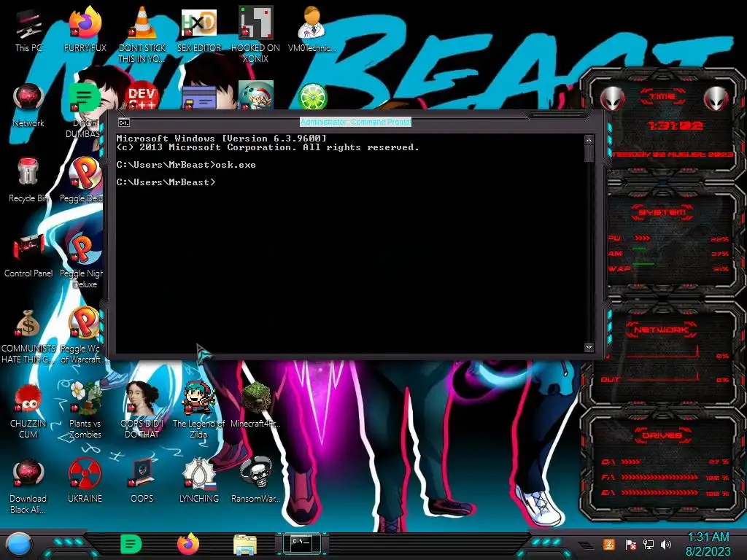This screenshot has width=747, height=560.
Task: Click the SYSTEM widget header
Action: point(662,212)
